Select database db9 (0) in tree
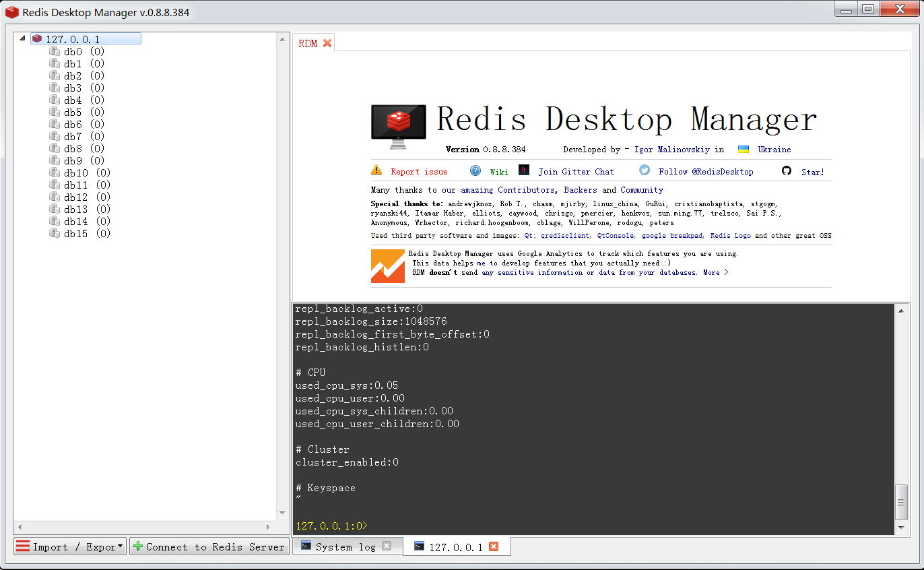924x570 pixels. click(84, 161)
